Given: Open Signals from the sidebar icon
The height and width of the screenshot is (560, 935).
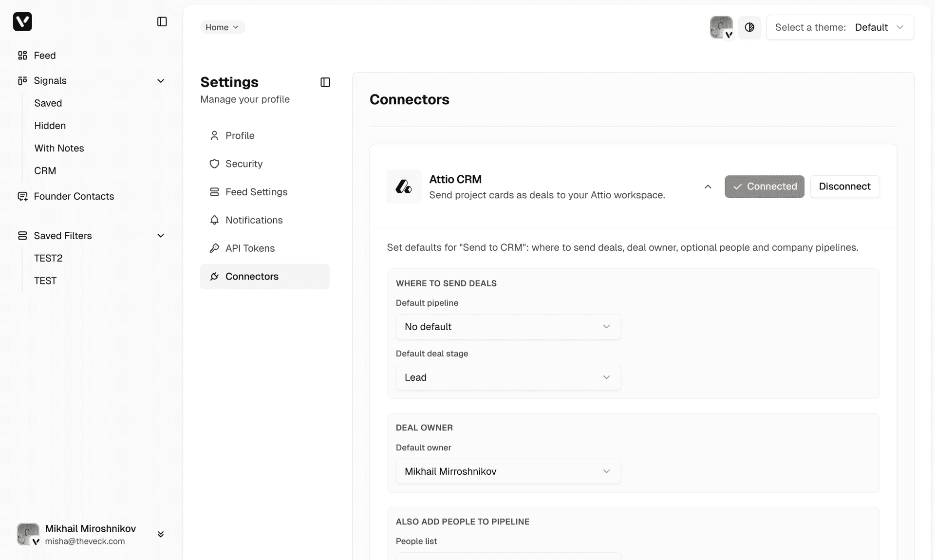Looking at the screenshot, I should [x=22, y=80].
